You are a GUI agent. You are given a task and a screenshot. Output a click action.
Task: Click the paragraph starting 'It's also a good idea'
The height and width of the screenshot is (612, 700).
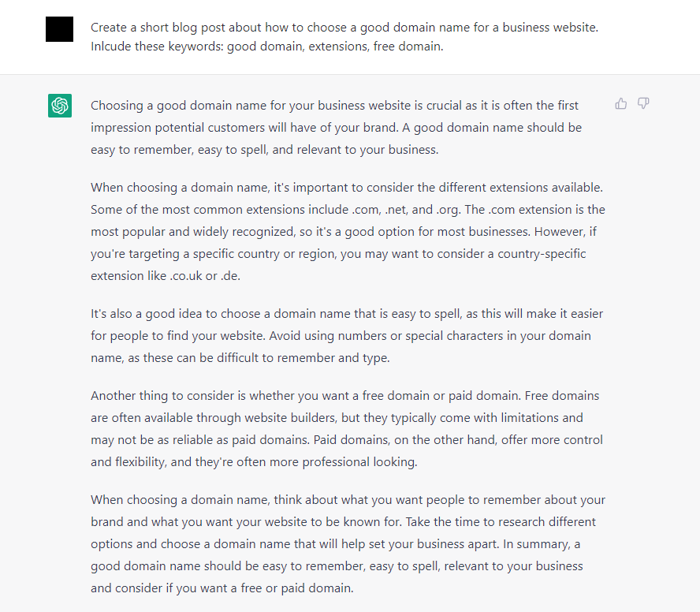click(x=347, y=336)
